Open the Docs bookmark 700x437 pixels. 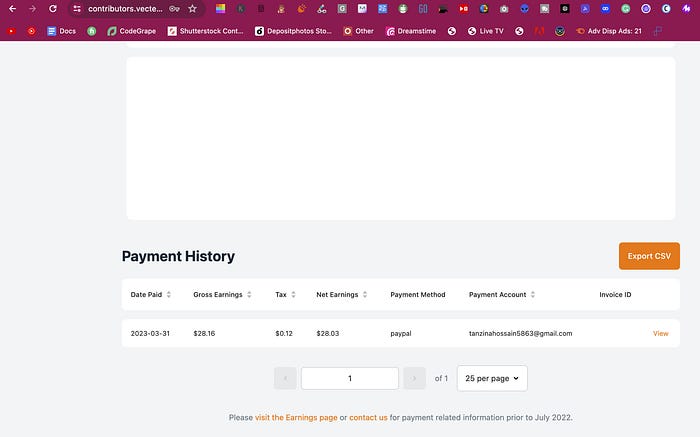[x=62, y=31]
